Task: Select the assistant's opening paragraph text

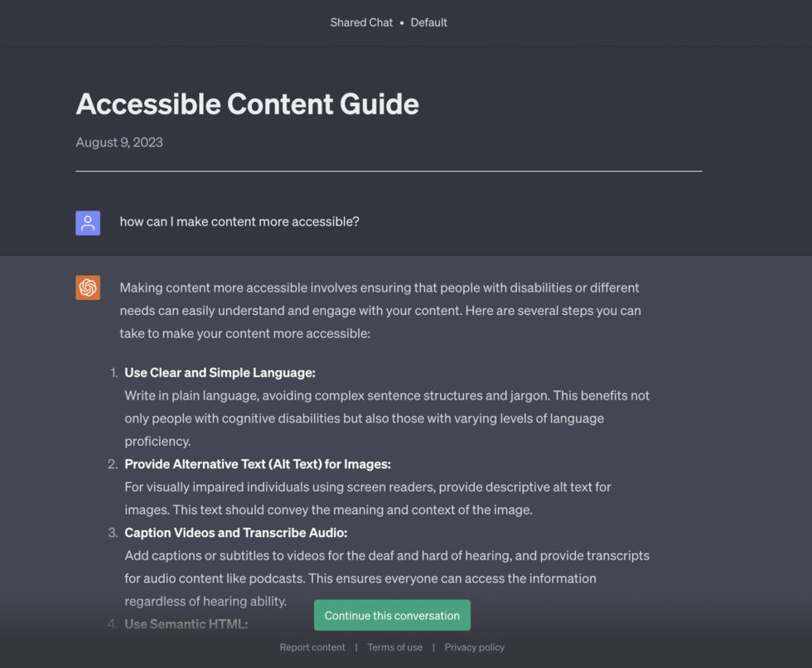Action: (x=381, y=311)
